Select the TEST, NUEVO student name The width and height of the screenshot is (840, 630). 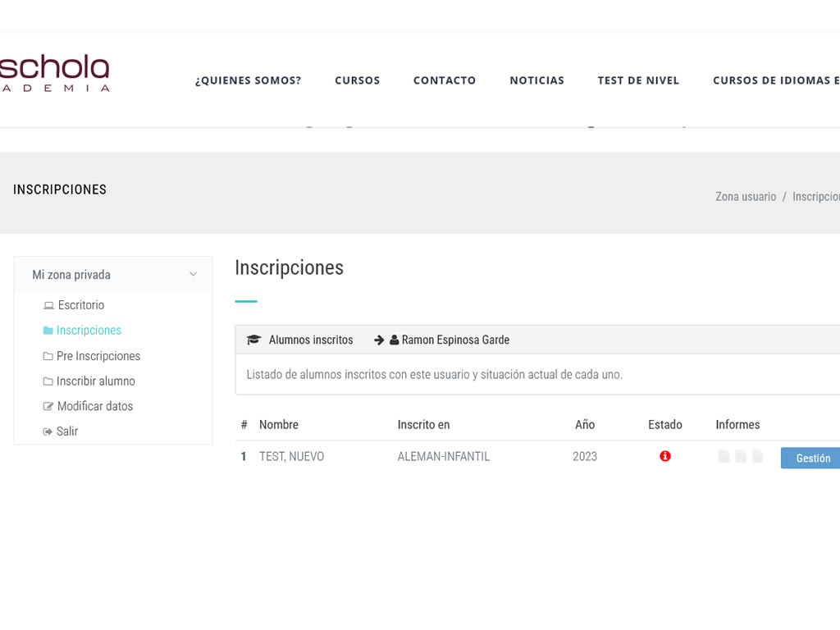point(291,457)
